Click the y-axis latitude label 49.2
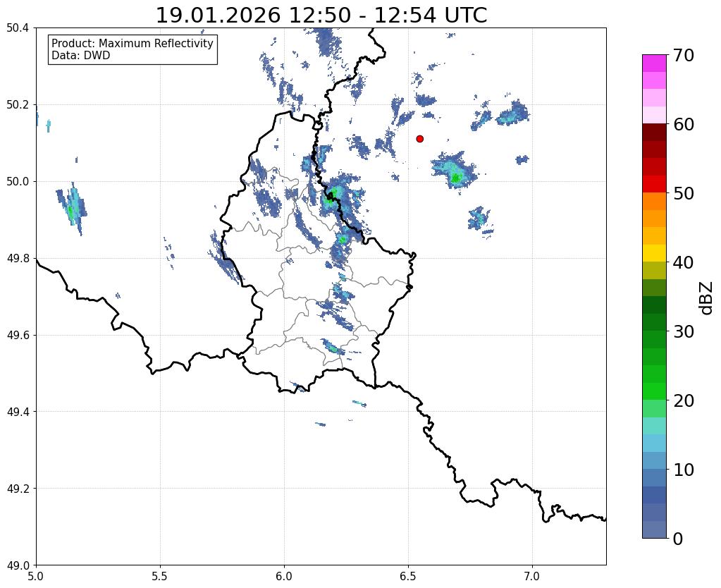Viewport: 721px width, 588px height. 18,489
